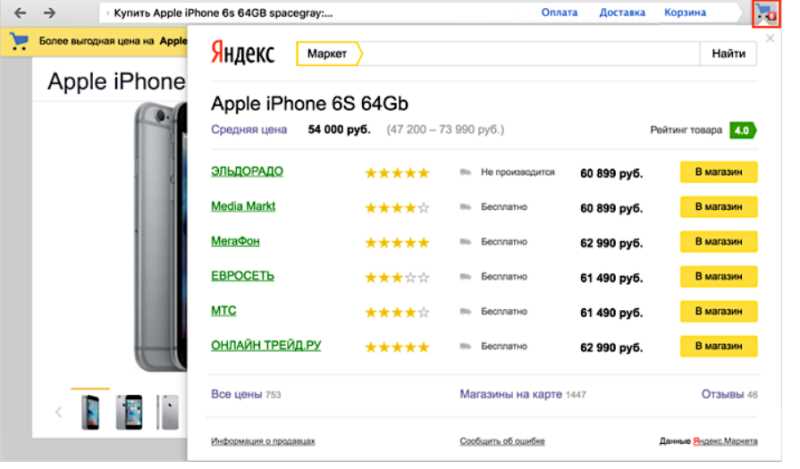This screenshot has width=800, height=469.
Task: Open the ЕВРОСЕТЬ shop link
Action: pyautogui.click(x=242, y=276)
